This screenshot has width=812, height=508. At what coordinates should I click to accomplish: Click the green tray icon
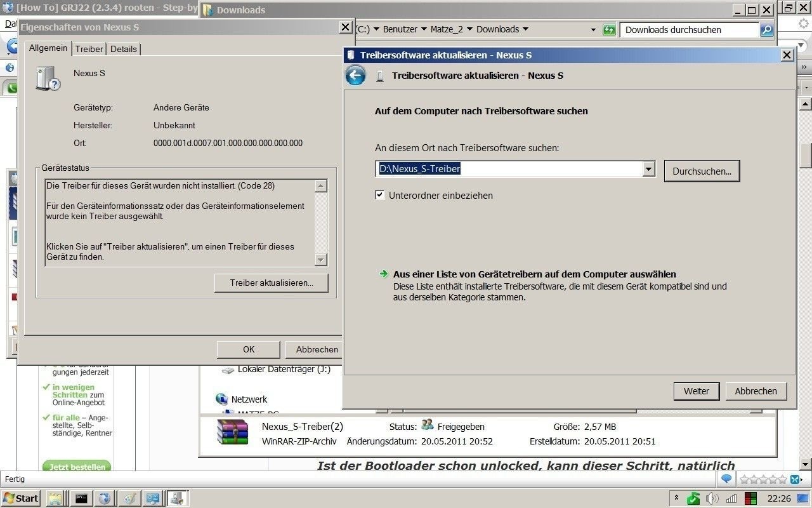693,498
